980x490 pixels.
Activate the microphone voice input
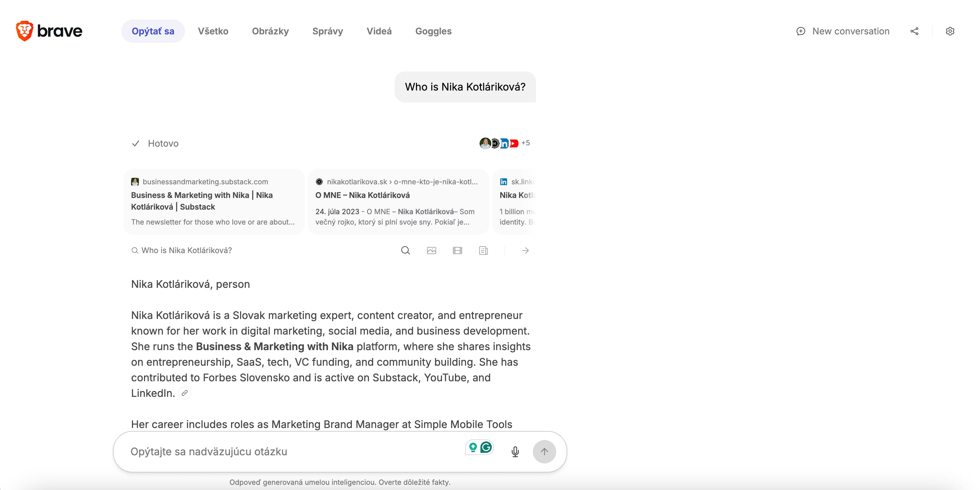point(515,452)
